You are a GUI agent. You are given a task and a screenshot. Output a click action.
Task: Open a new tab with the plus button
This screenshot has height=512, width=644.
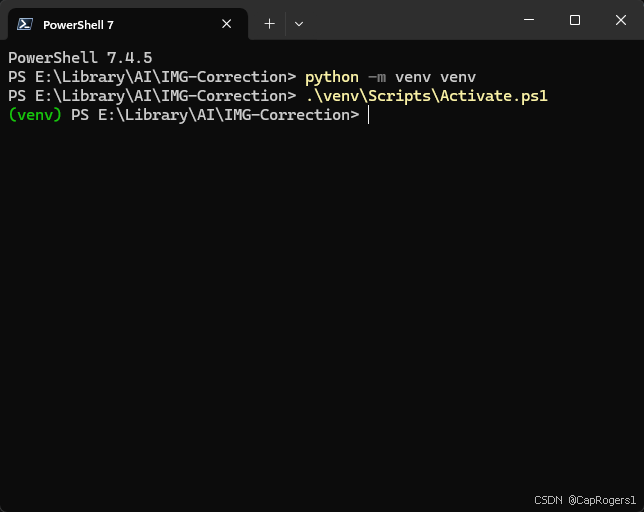point(269,24)
